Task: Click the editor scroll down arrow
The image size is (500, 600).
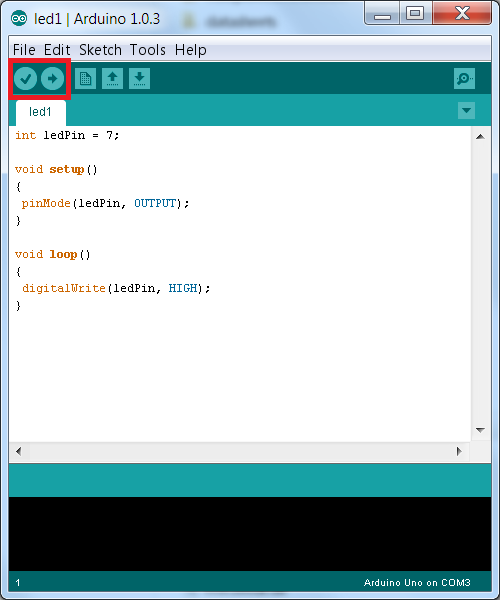Action: click(x=480, y=430)
